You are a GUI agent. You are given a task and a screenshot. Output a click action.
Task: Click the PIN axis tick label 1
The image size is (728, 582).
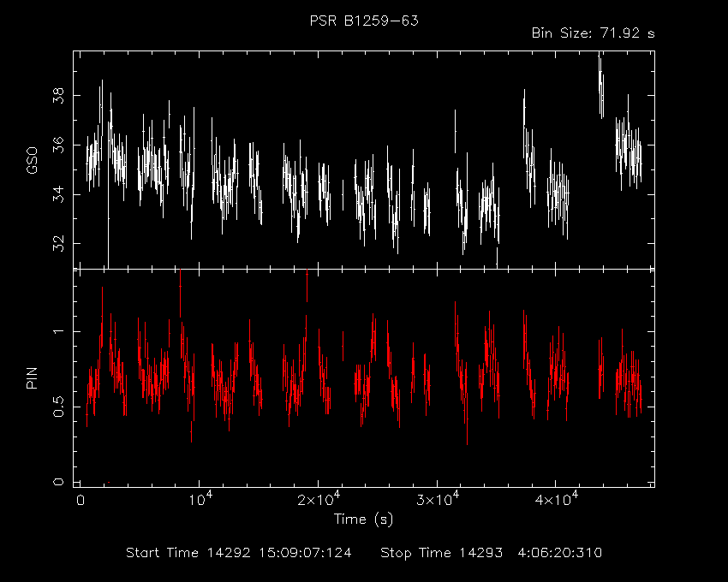[58, 331]
